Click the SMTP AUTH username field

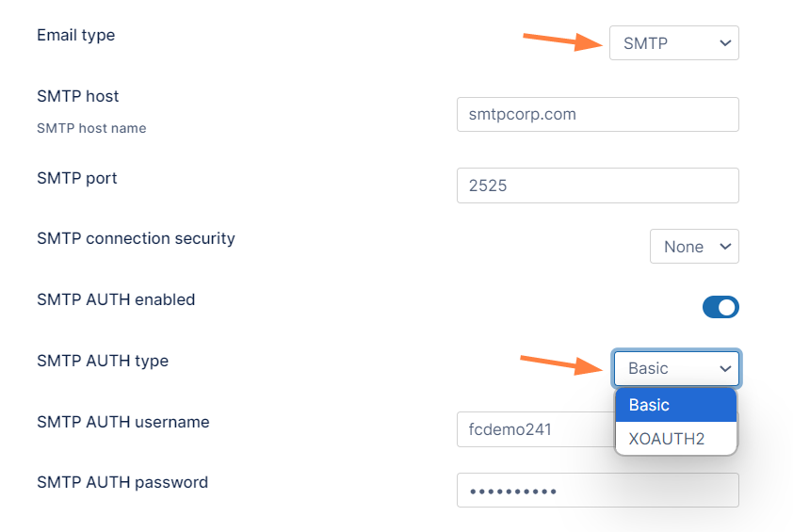pyautogui.click(x=534, y=429)
